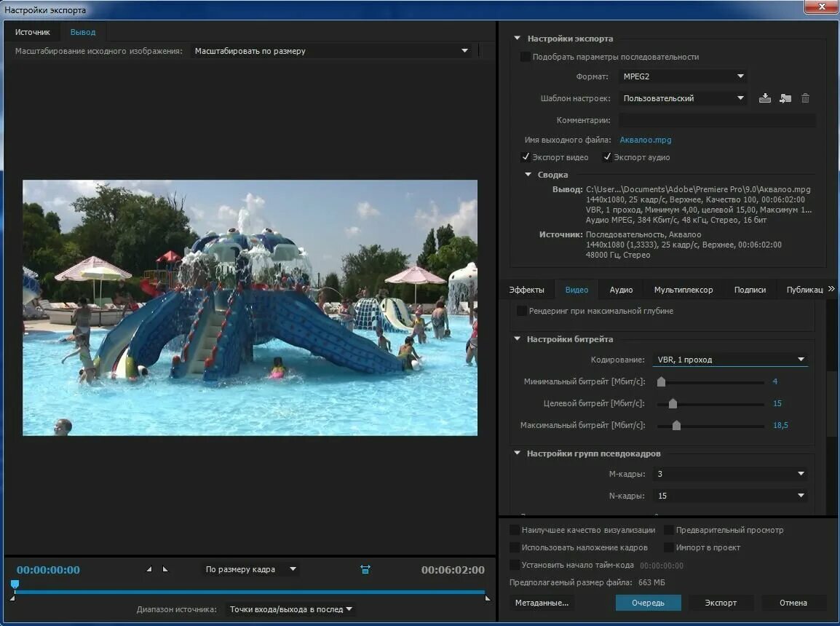
Task: Check Наилучшее качество визуализации
Action: (515, 530)
